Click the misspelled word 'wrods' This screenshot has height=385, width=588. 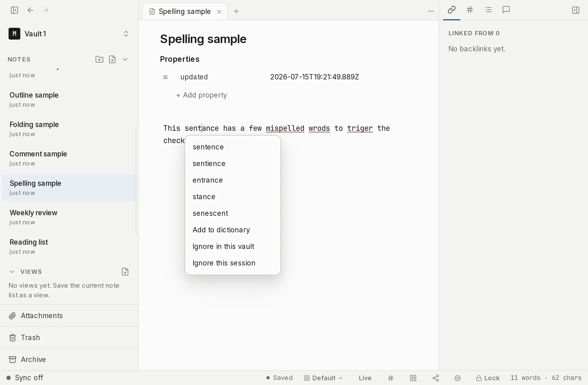(319, 128)
